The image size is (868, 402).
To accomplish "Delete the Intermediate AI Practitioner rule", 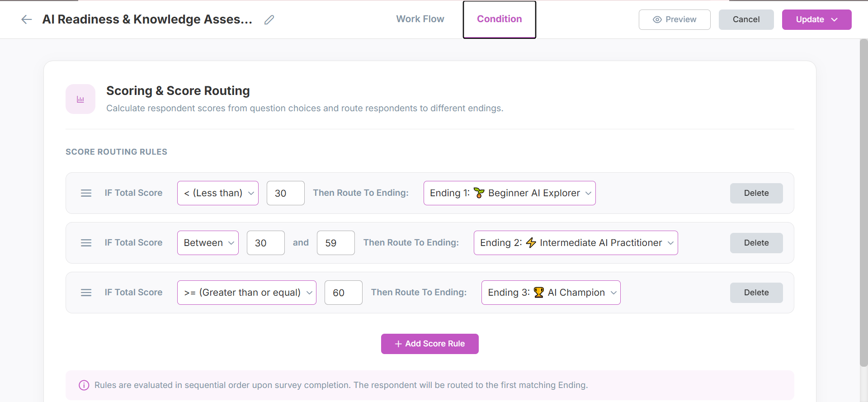I will point(756,243).
